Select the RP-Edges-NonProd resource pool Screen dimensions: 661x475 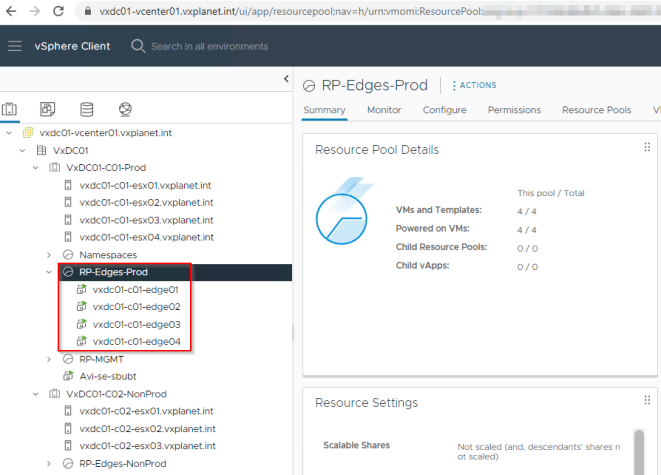pos(123,464)
